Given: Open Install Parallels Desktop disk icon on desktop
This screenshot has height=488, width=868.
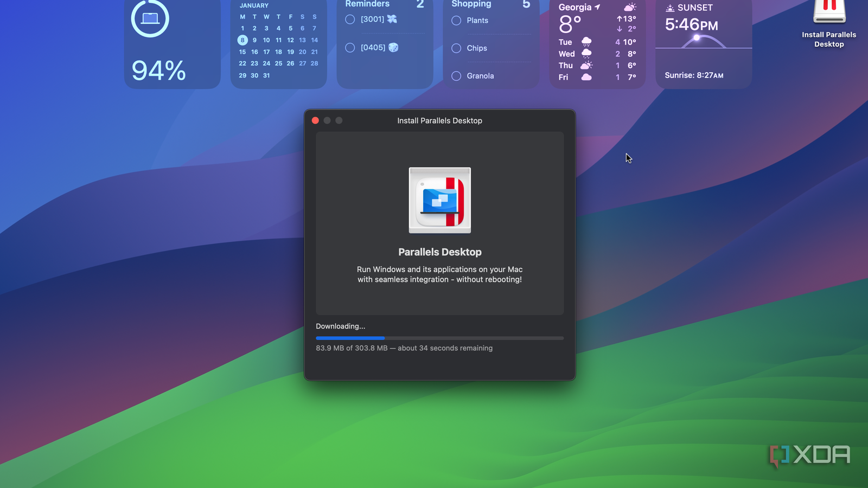Looking at the screenshot, I should click(x=829, y=12).
